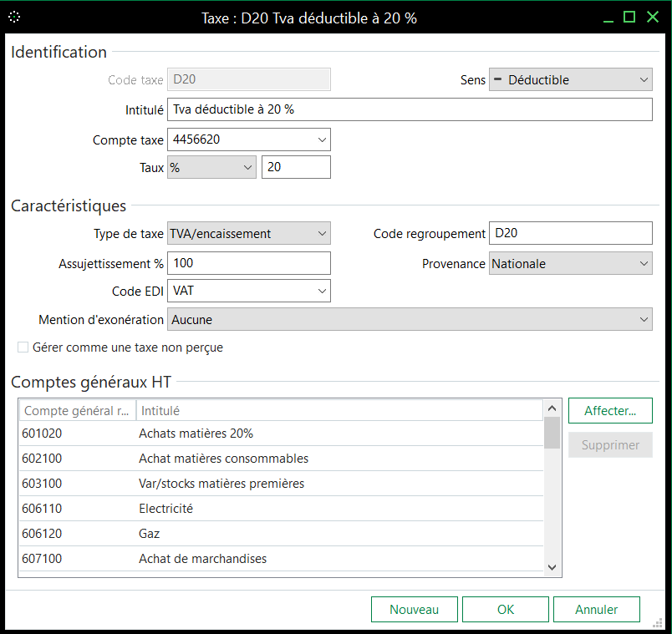The height and width of the screenshot is (634, 672).
Task: Select the 606110 Electricité row
Action: 280,509
